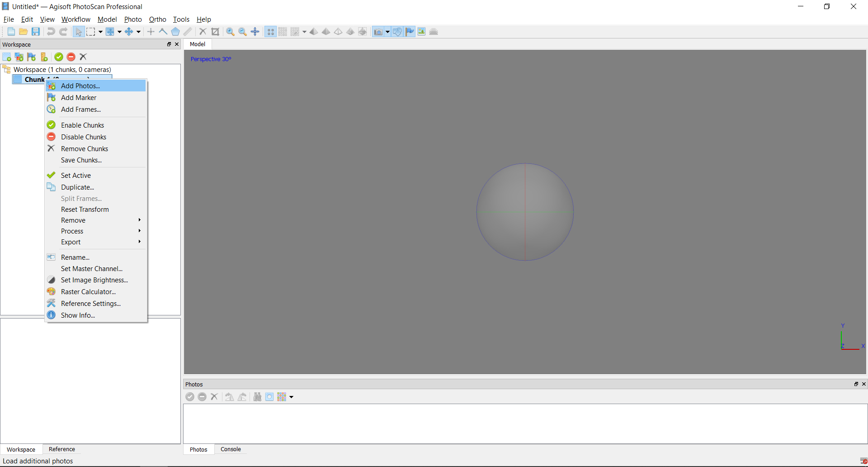Select the Ruler measurement tool
Screen dimensions: 868x467
[188, 32]
